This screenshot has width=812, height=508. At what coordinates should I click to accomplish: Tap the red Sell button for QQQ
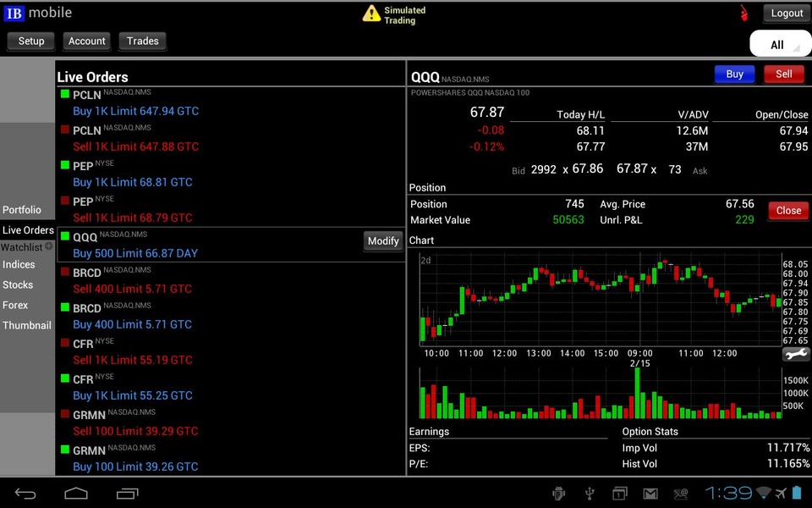784,75
